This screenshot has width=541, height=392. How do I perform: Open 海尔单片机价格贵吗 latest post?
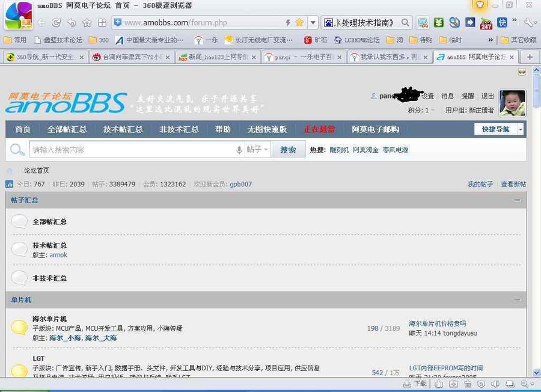438,323
